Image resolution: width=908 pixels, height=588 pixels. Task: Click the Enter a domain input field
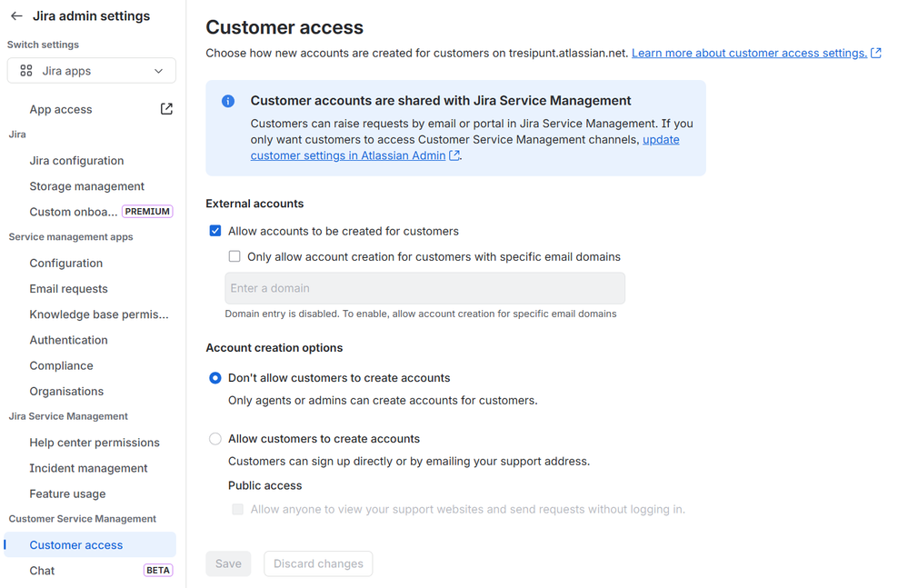425,288
